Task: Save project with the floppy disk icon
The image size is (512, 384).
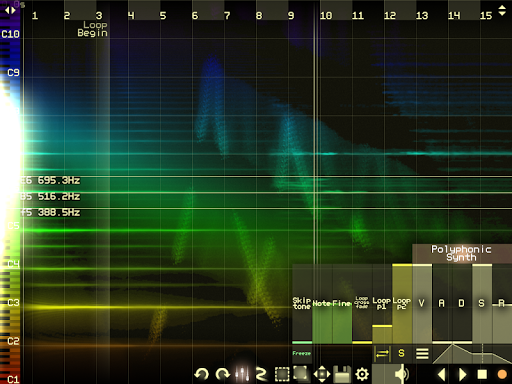Action: click(342, 374)
